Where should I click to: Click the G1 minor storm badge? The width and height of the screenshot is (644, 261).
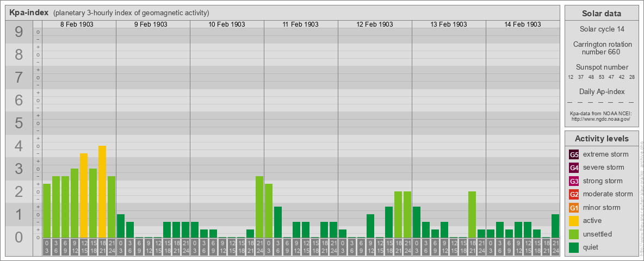pos(574,208)
